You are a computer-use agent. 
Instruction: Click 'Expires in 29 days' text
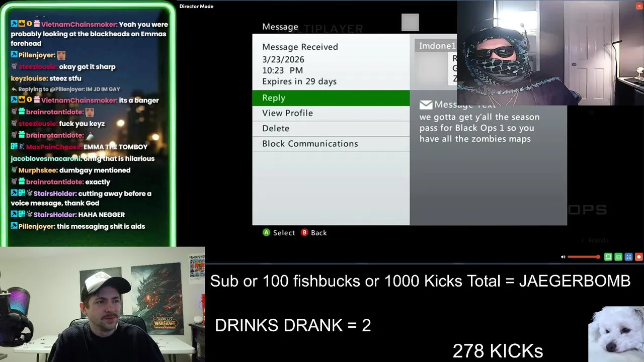(x=299, y=81)
